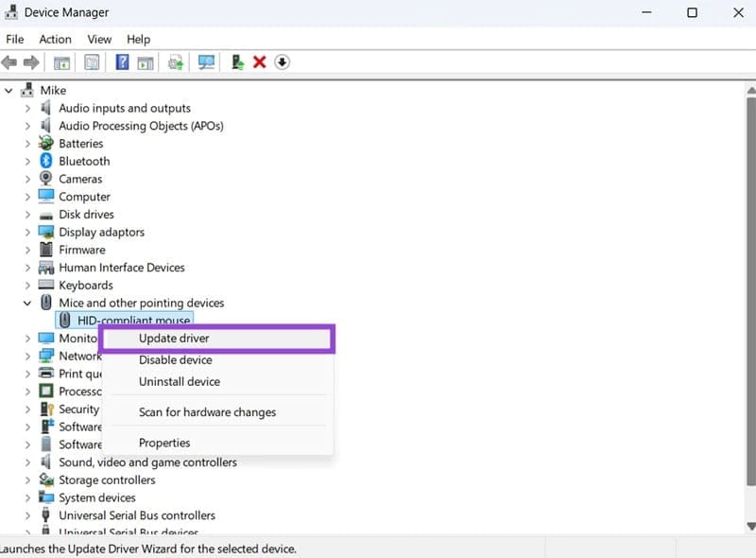Choose Update driver from context menu
Image resolution: width=756 pixels, height=558 pixels.
[x=176, y=339]
